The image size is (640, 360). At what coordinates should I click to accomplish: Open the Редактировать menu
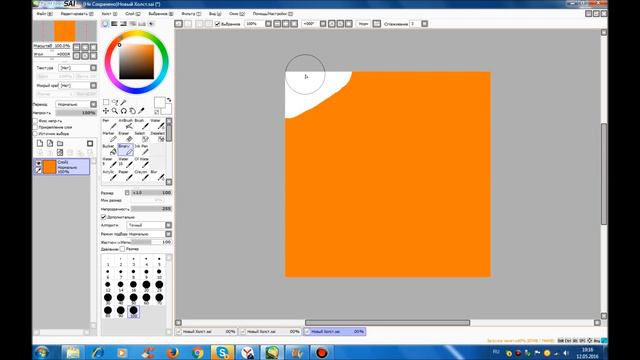click(x=77, y=14)
